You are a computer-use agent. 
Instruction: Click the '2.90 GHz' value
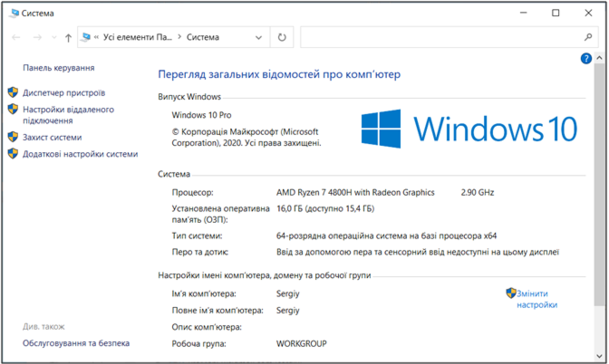coord(477,193)
